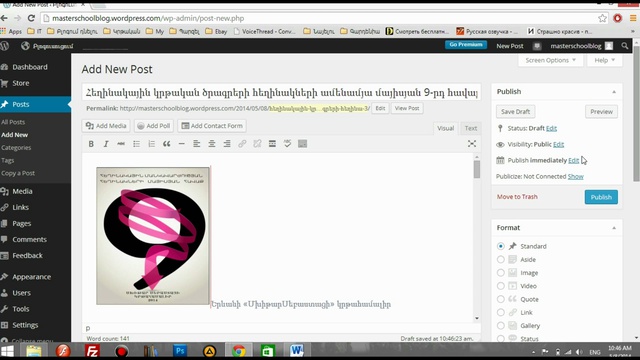This screenshot has width=640, height=360.
Task: Expand the Screen Options panel
Action: coord(551,60)
